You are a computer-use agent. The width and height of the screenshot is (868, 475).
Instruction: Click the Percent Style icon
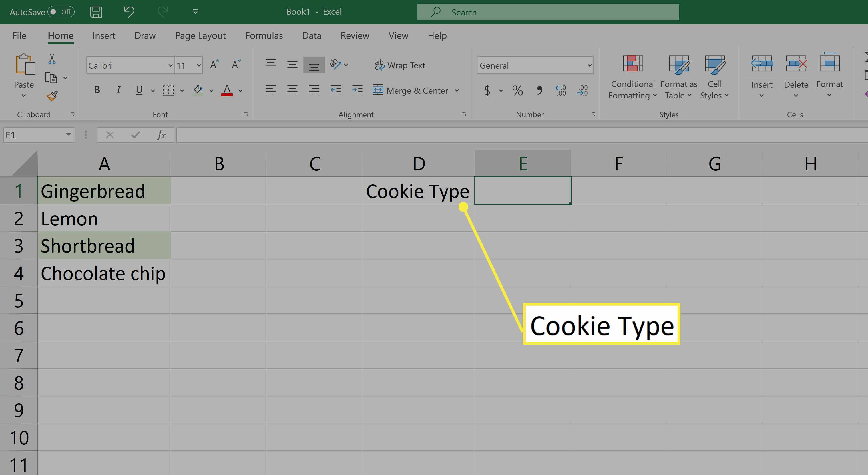(x=517, y=90)
